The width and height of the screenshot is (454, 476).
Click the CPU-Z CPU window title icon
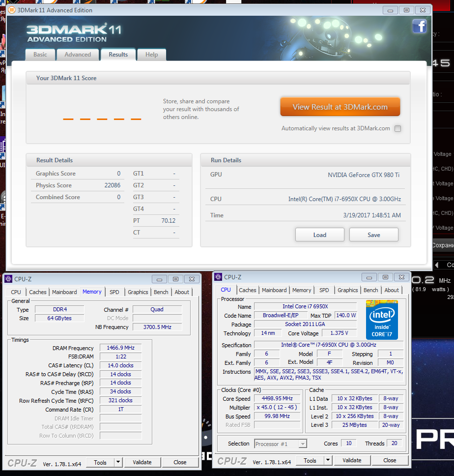point(218,277)
